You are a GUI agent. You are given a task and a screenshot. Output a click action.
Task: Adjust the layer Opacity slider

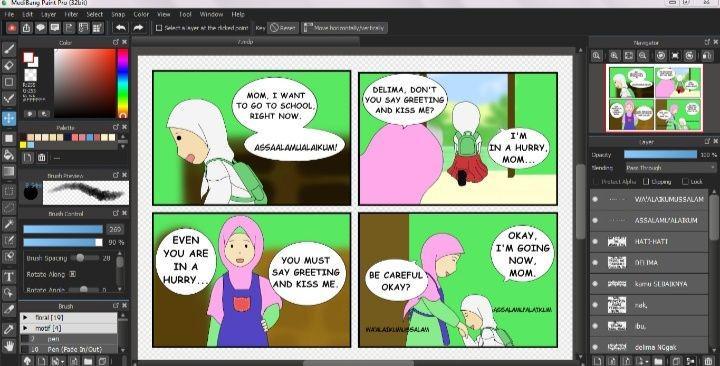coord(660,155)
